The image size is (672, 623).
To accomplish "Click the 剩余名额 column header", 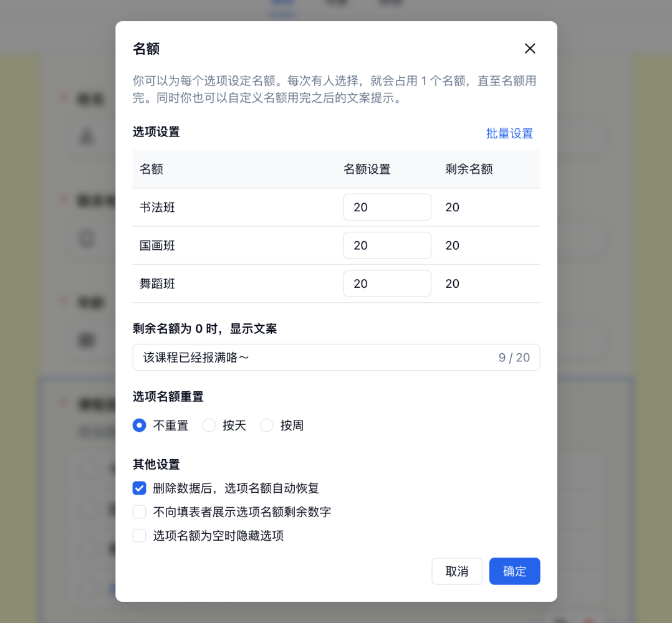I will tap(469, 169).
